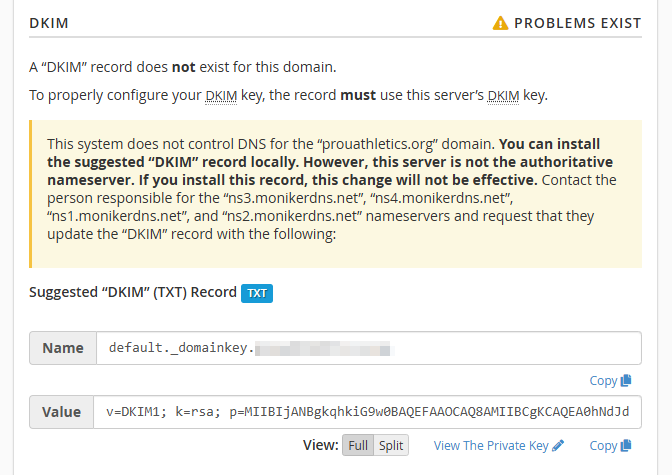
Task: Click inside the Value input field
Action: coord(367,412)
